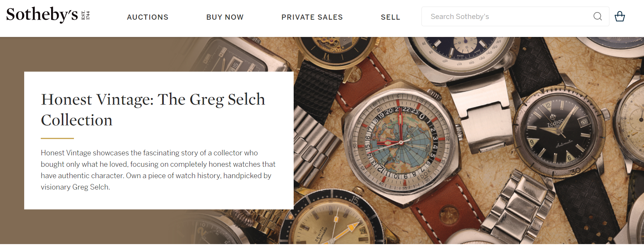Click the Honest Vintage description paragraph

click(158, 170)
